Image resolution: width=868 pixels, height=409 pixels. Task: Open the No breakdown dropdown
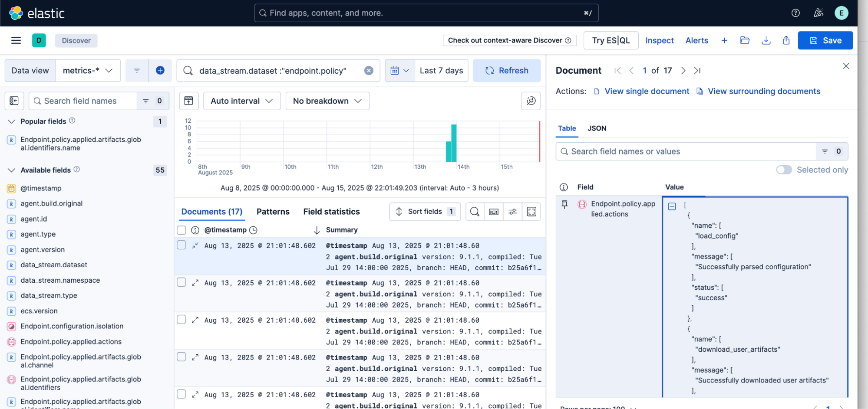327,101
